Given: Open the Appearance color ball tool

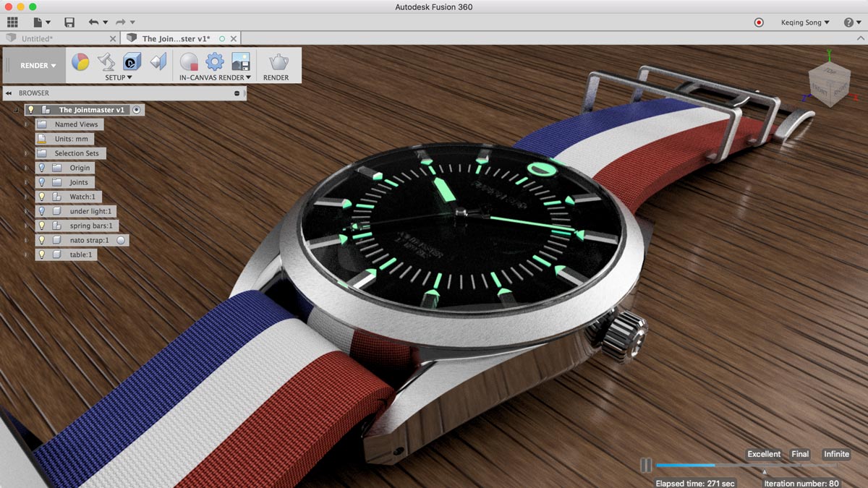Looking at the screenshot, I should click(80, 62).
